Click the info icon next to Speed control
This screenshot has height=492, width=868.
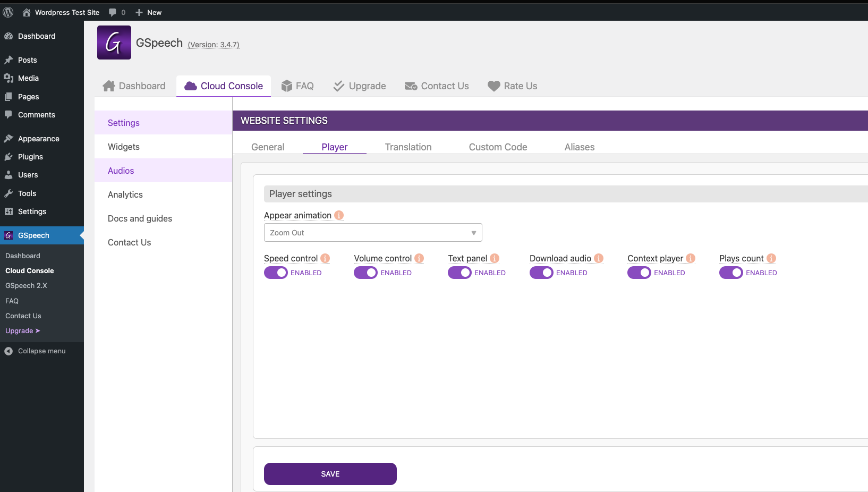(325, 258)
